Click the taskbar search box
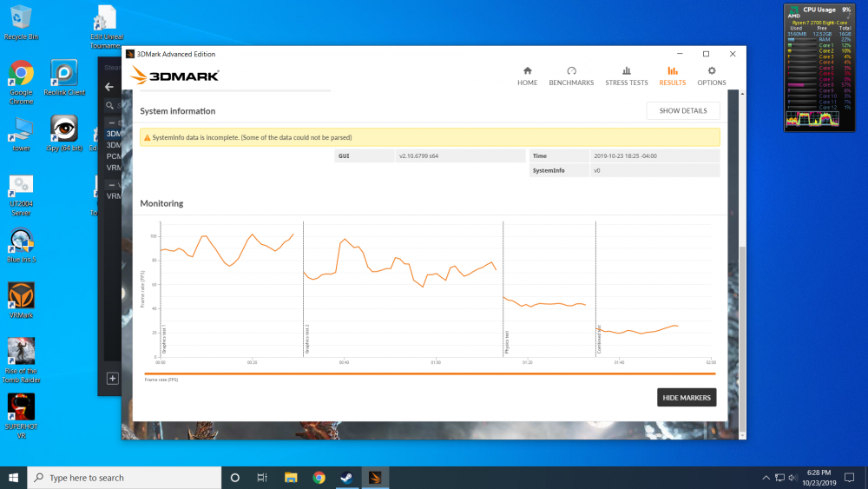This screenshot has height=489, width=868. coord(124,478)
